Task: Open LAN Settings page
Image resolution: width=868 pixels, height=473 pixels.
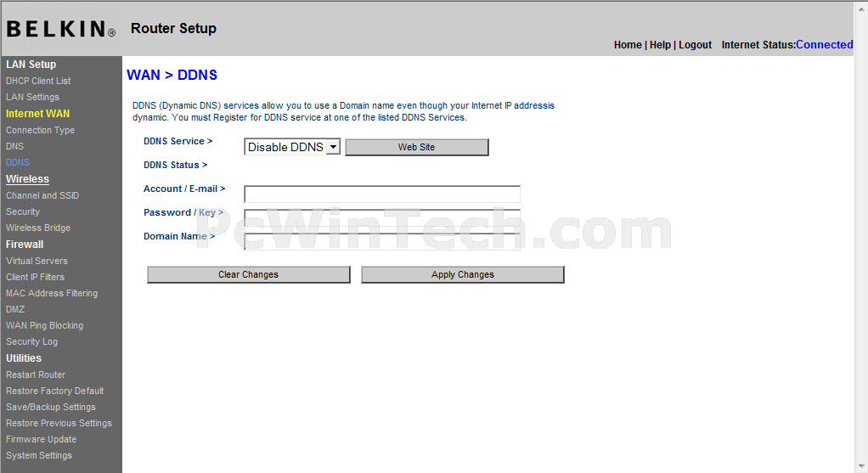Action: 32,97
